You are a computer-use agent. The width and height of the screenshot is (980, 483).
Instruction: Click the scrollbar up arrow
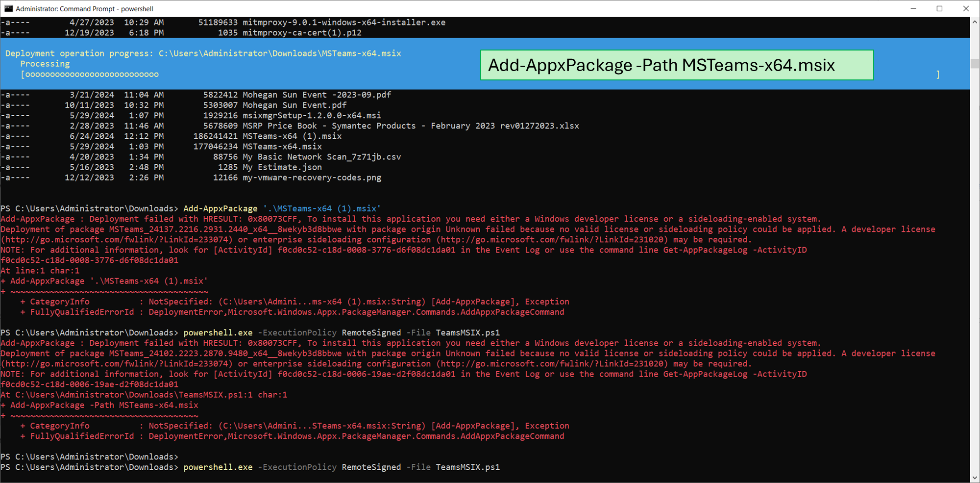point(975,22)
